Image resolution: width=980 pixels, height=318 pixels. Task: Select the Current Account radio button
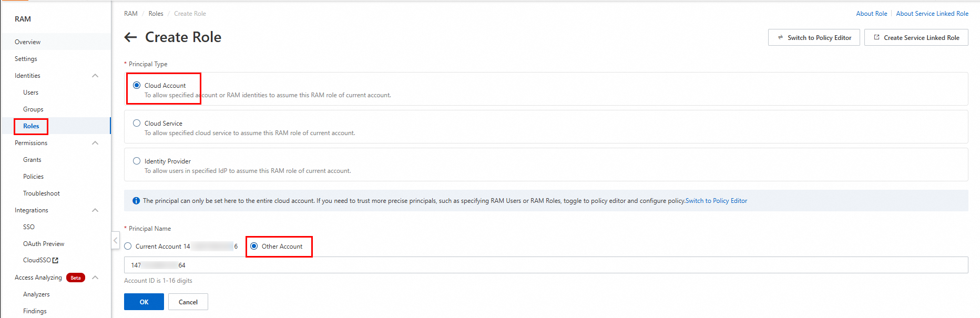128,246
